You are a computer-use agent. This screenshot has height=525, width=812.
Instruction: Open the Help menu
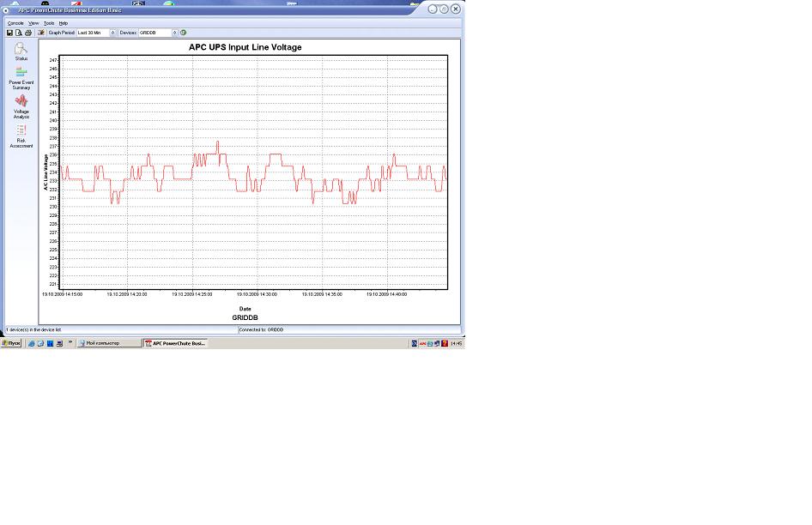click(64, 23)
